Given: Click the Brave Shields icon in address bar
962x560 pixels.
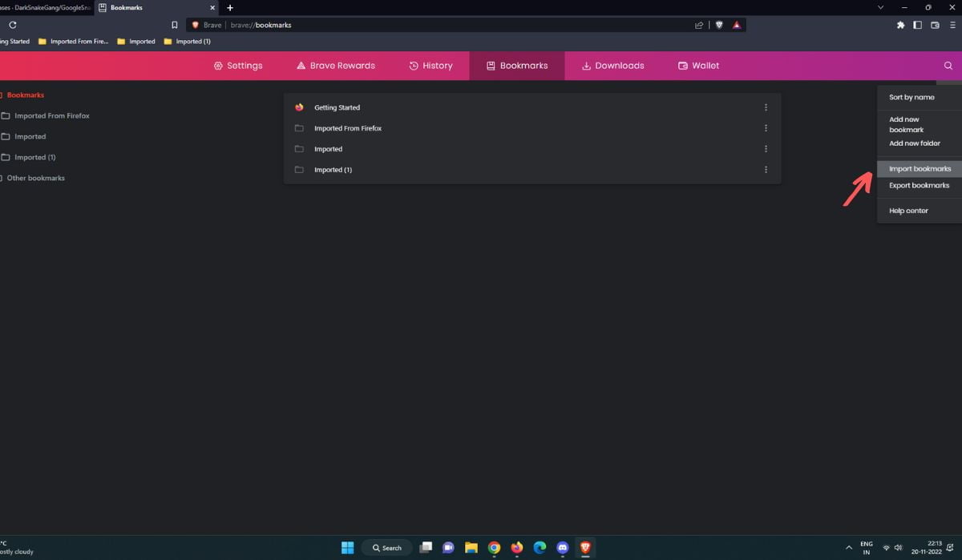Looking at the screenshot, I should 719,25.
